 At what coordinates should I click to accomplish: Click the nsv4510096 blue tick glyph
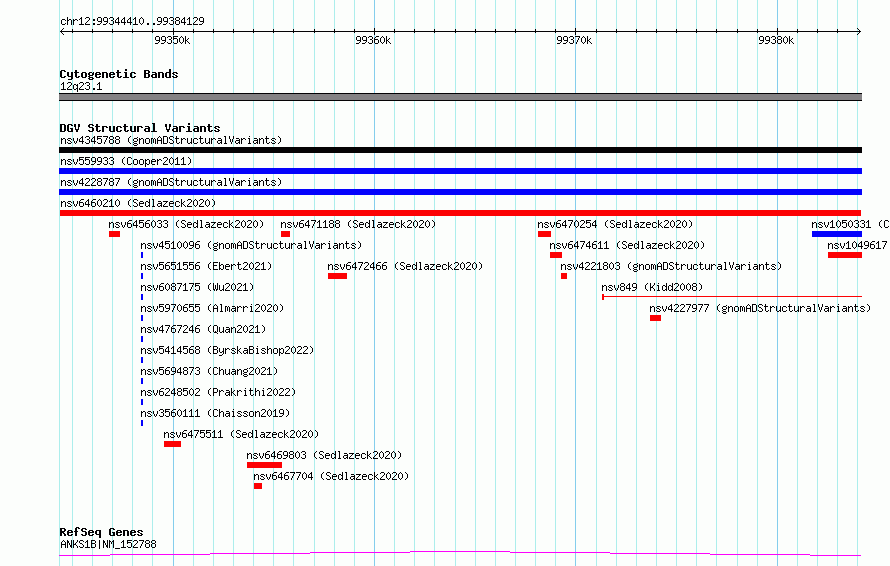click(x=142, y=255)
